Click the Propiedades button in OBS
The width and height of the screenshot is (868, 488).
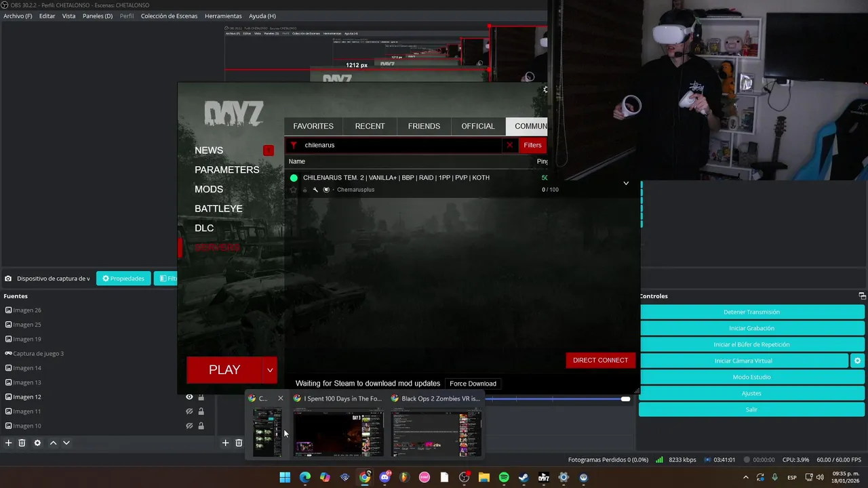(x=123, y=279)
